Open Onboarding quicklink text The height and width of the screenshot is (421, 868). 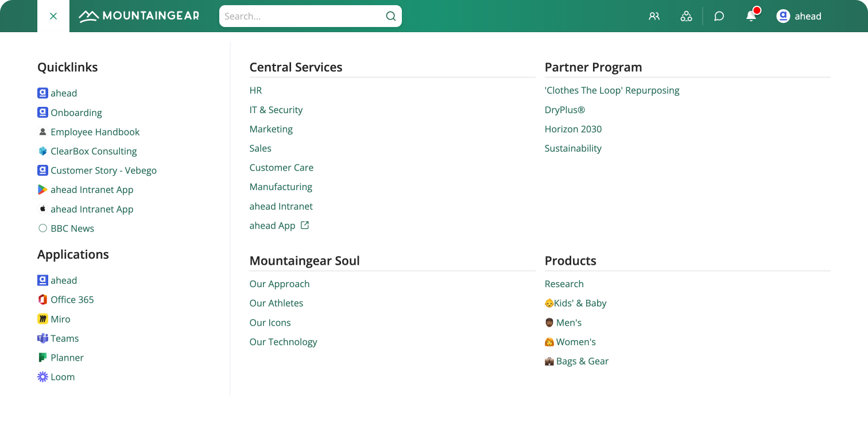[x=76, y=113]
